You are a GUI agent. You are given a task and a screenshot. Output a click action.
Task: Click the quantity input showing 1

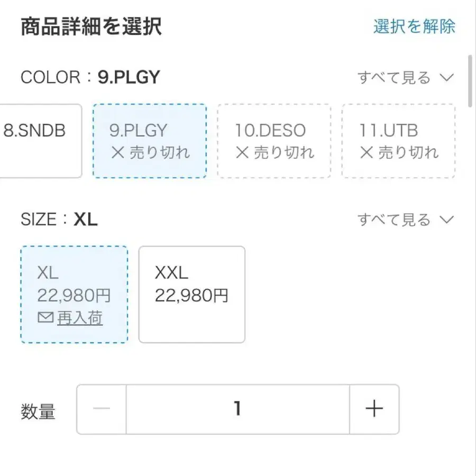click(x=237, y=408)
